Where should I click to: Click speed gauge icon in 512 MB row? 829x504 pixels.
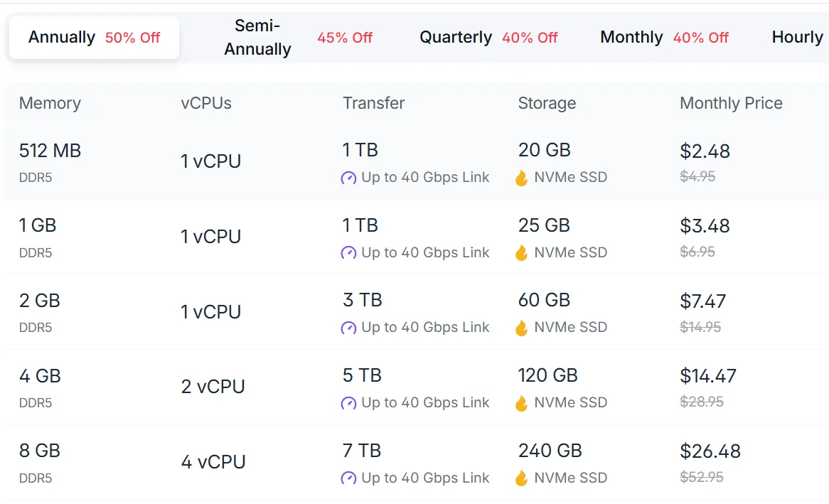click(x=348, y=178)
